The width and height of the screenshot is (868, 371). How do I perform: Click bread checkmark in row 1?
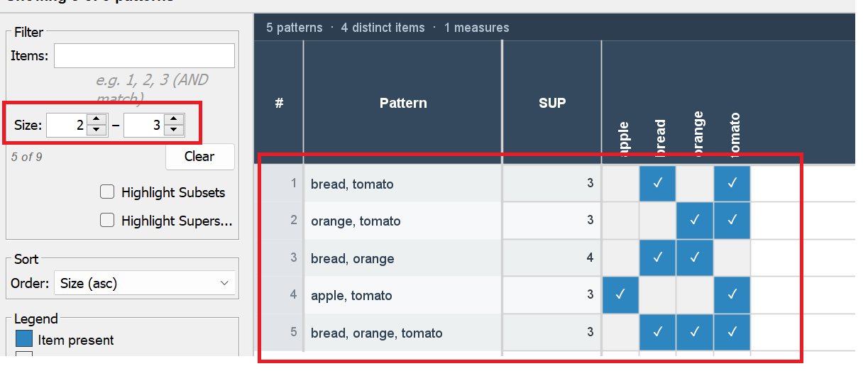pos(658,184)
